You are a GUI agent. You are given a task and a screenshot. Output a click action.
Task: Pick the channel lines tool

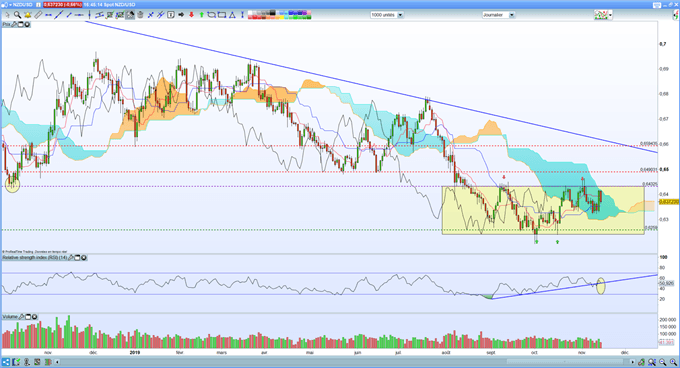pos(99,15)
